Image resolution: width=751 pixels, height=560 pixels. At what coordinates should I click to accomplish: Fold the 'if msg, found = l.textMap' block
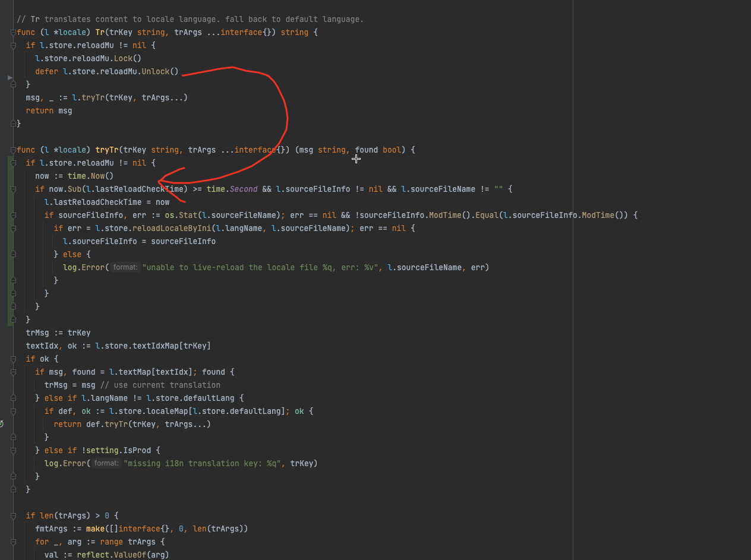pyautogui.click(x=13, y=372)
